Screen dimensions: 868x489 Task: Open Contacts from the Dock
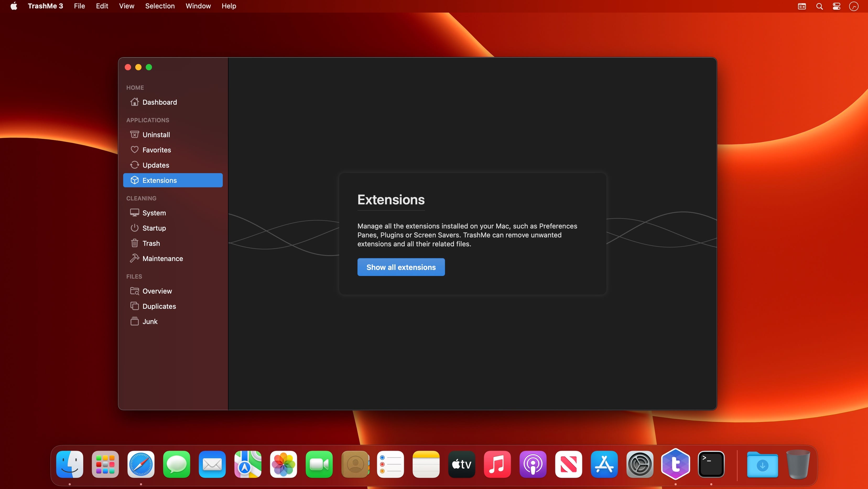[355, 464]
